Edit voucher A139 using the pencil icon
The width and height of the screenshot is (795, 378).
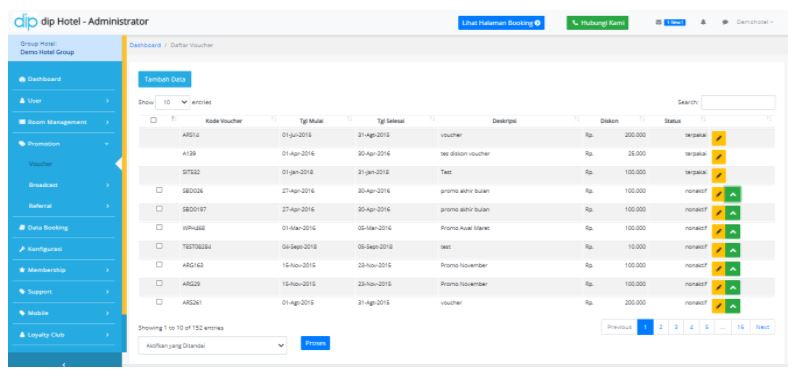[718, 157]
